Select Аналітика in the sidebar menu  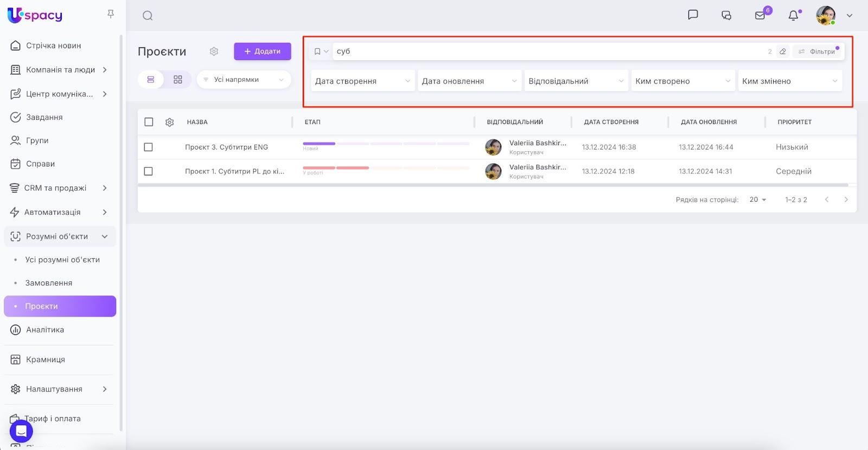[x=44, y=330]
